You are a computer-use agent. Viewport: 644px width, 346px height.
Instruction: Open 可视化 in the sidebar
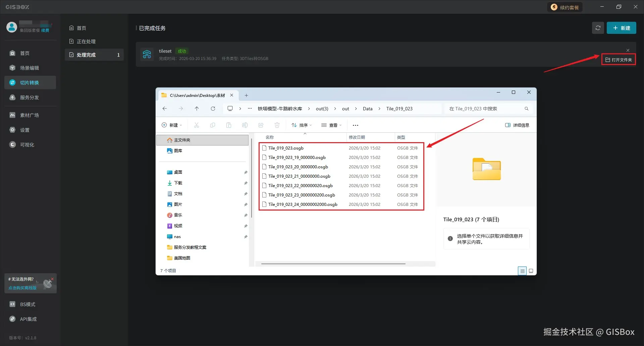click(x=30, y=145)
